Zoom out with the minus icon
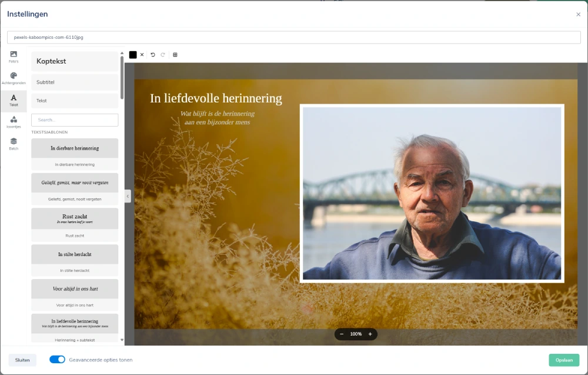 coord(342,334)
